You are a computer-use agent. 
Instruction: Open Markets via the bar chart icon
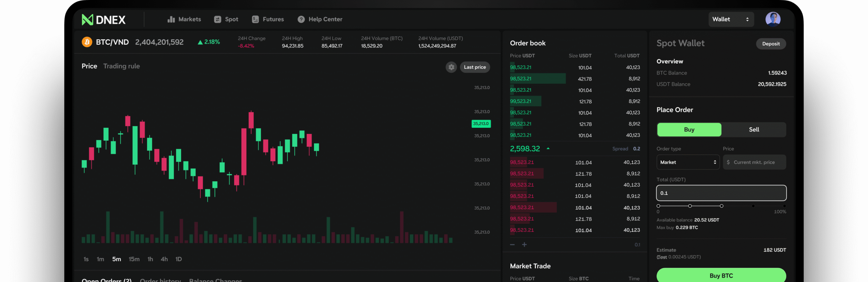click(171, 19)
